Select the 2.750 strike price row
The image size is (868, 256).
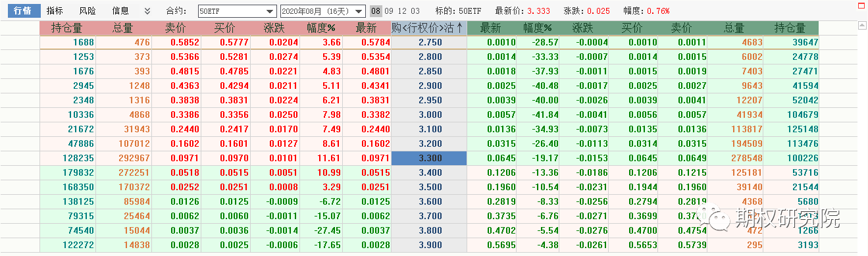(429, 42)
